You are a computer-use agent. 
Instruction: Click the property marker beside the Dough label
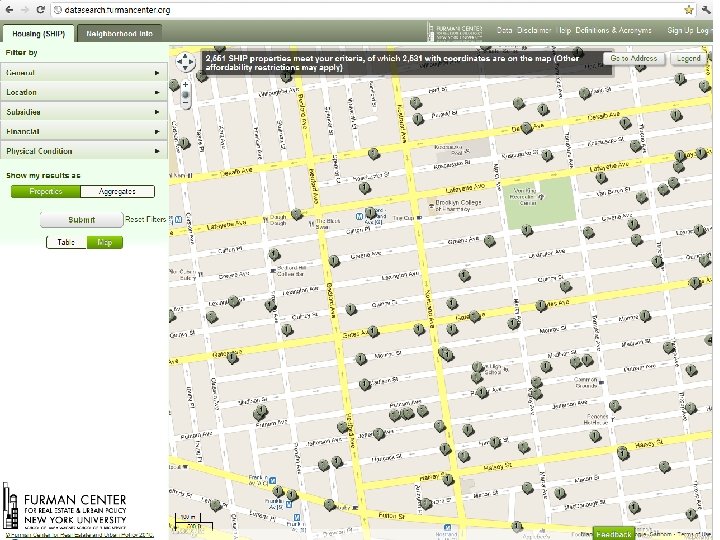point(297,214)
